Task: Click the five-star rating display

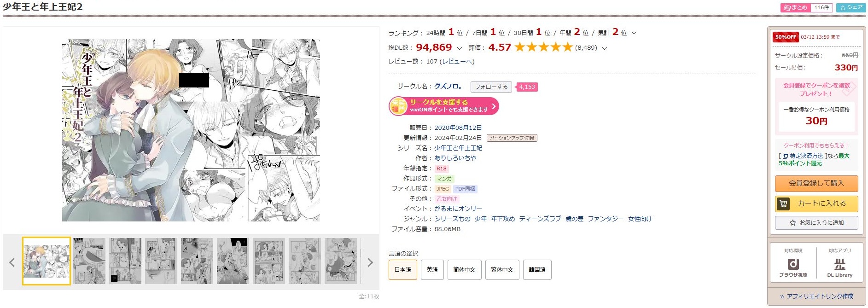Action: 543,47
